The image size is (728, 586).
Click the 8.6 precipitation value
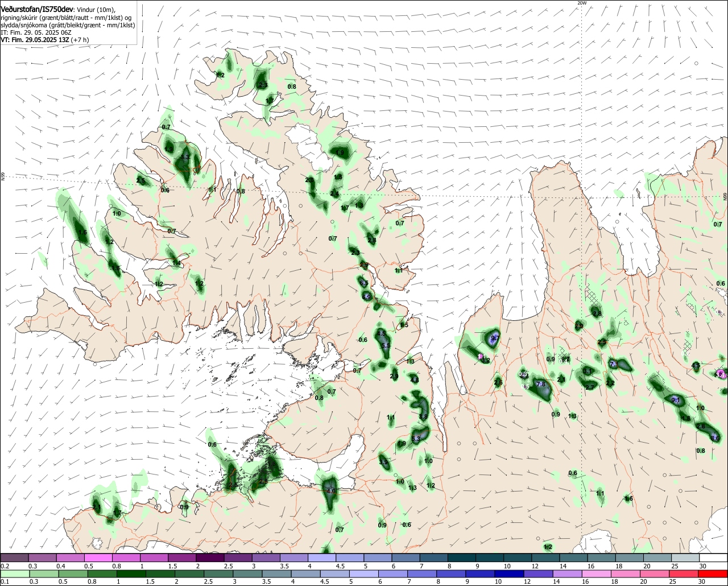pos(715,438)
